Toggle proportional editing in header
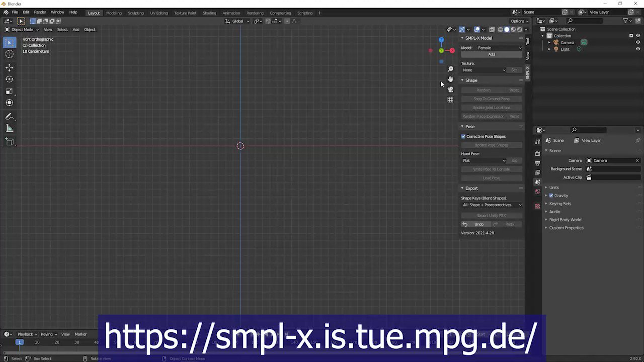Screen dimensions: 644x362 click(x=287, y=21)
